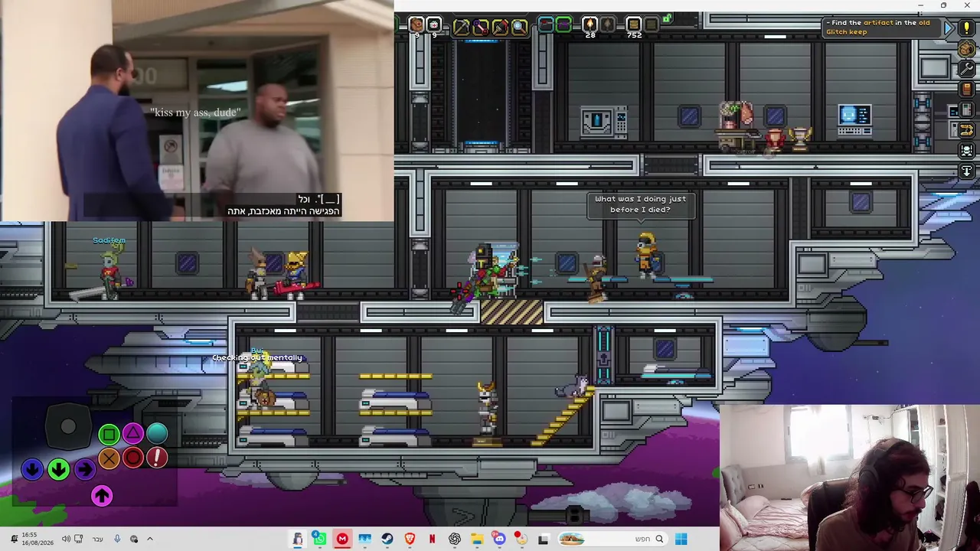The height and width of the screenshot is (551, 980).
Task: Click the green square controller button overlay
Action: click(x=109, y=435)
